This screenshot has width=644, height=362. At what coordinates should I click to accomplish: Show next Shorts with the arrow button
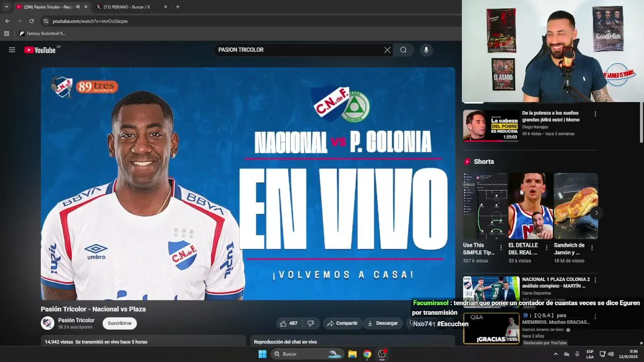click(x=596, y=213)
